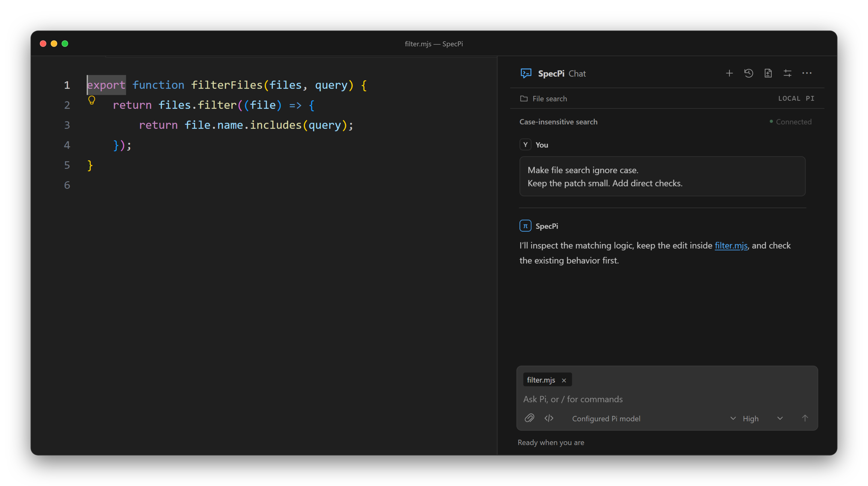Minimize the window with the yellow button
This screenshot has width=868, height=486.
click(x=54, y=44)
